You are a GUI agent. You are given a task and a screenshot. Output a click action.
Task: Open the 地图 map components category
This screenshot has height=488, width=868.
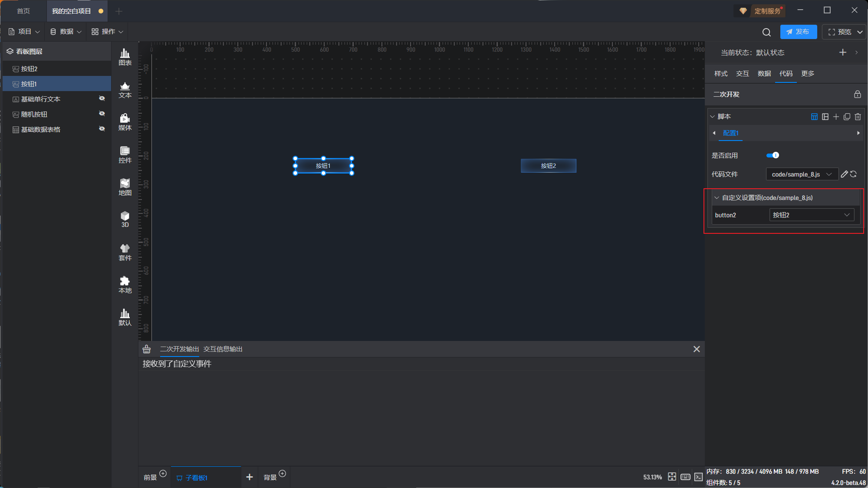125,187
